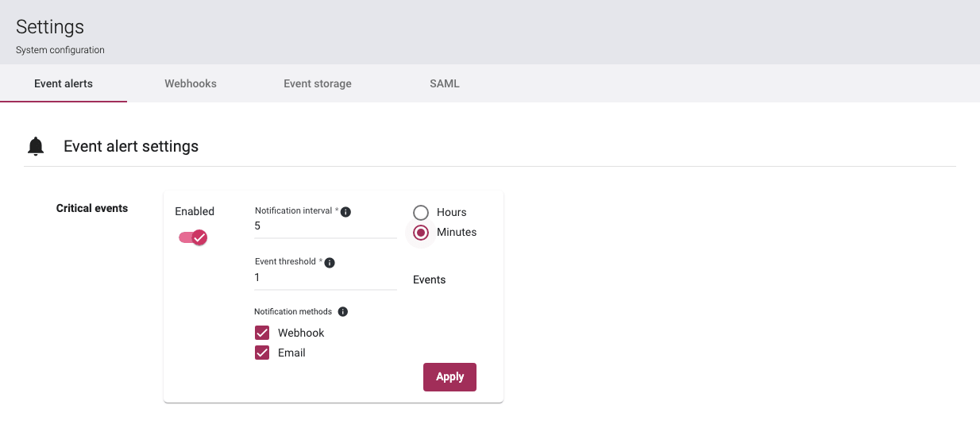Screen dimensions: 980x424
Task: Open the Webhooks tab
Action: [x=191, y=83]
